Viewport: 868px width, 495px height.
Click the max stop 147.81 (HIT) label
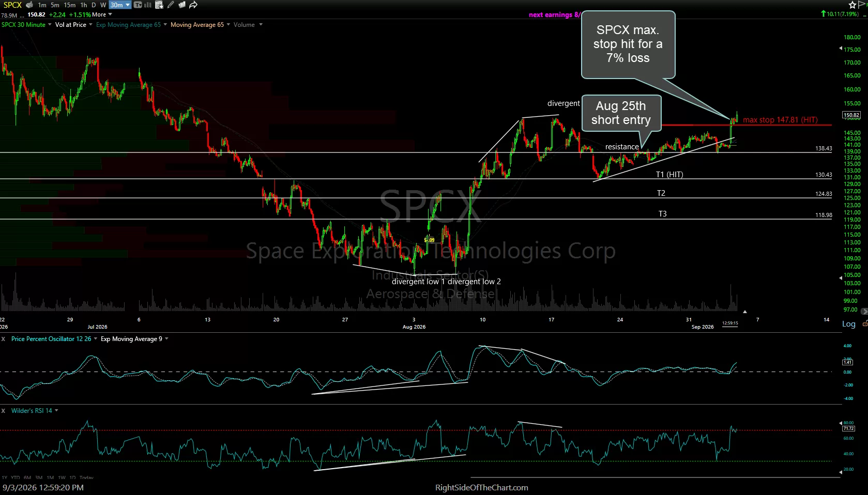coord(780,120)
